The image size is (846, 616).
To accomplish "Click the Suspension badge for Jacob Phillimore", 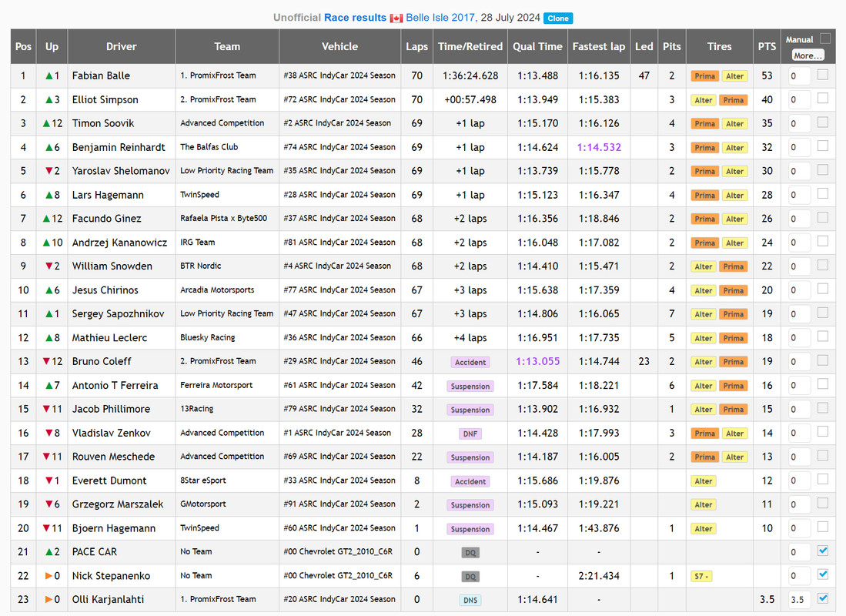I will pyautogui.click(x=470, y=410).
